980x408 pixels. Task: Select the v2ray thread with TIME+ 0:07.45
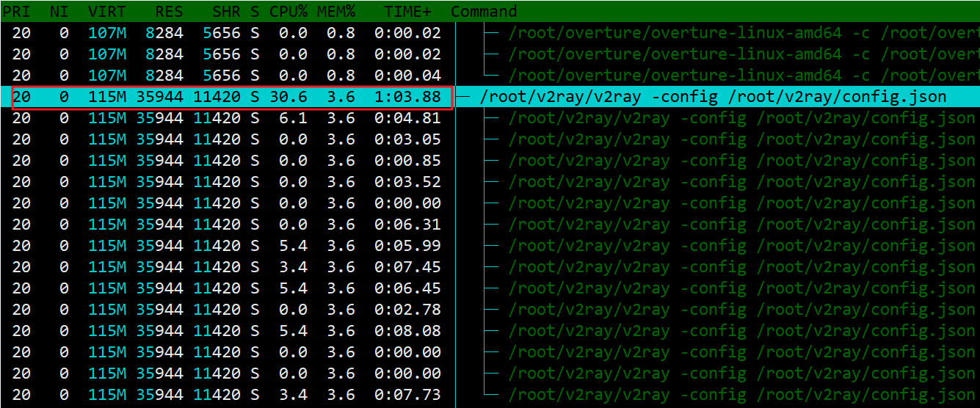(x=490, y=267)
